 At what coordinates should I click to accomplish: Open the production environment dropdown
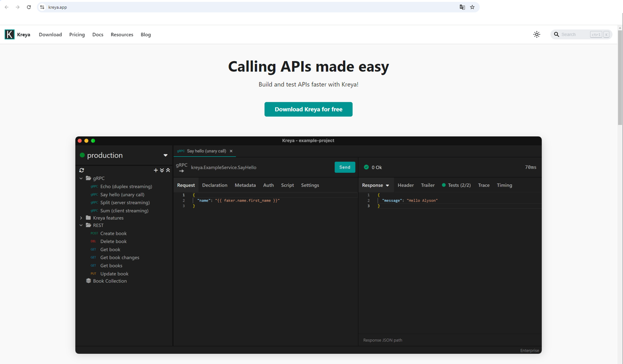(166, 155)
